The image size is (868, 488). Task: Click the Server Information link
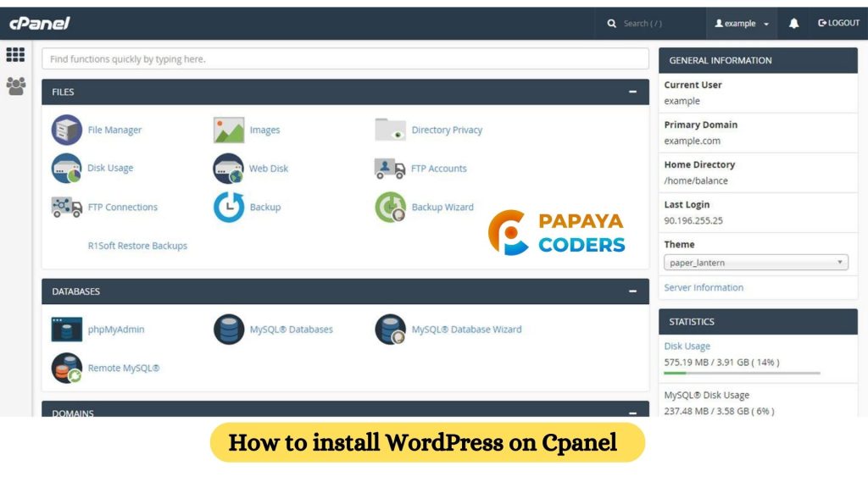pos(704,288)
